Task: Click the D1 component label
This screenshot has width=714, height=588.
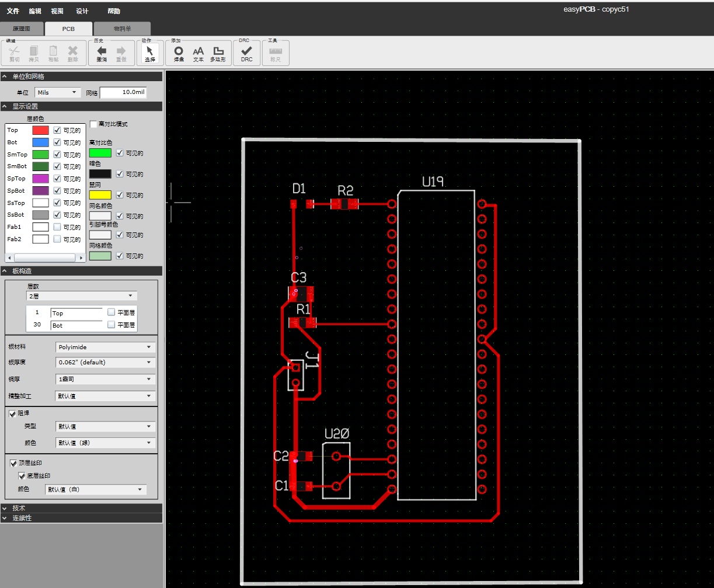Action: click(x=299, y=188)
